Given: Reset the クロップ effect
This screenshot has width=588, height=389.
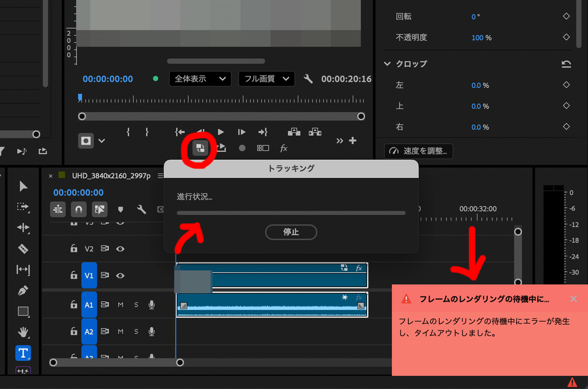Looking at the screenshot, I should tap(566, 64).
